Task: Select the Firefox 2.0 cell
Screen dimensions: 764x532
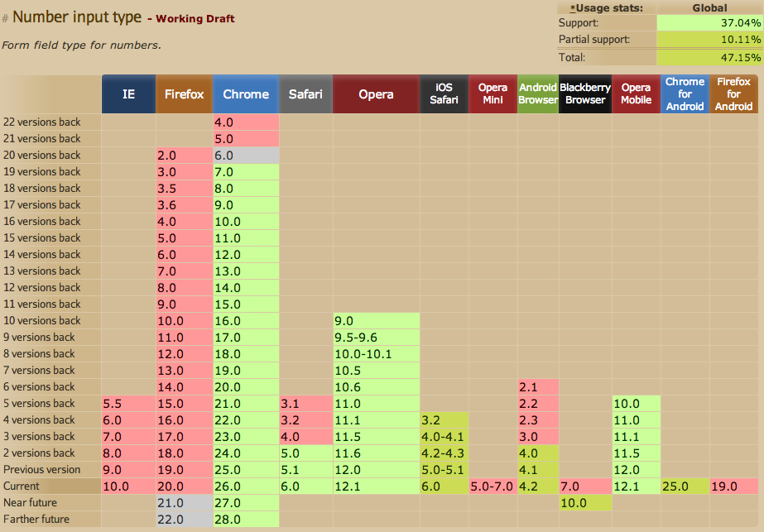Action: [x=185, y=156]
